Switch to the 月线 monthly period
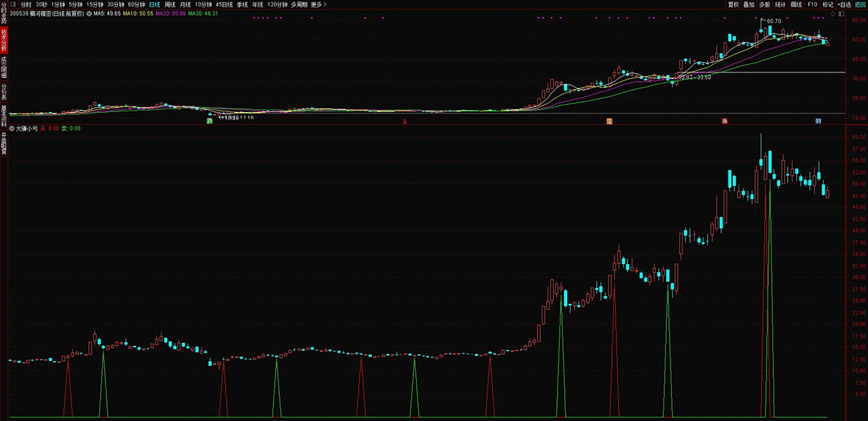This screenshot has height=421, width=868. (186, 4)
